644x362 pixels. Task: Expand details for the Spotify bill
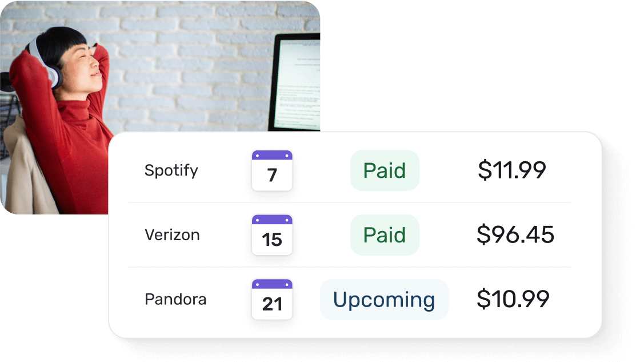point(343,170)
